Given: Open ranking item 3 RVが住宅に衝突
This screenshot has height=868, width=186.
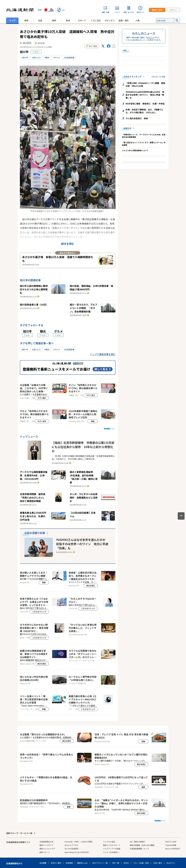Looking at the screenshot, I should pos(145,104).
